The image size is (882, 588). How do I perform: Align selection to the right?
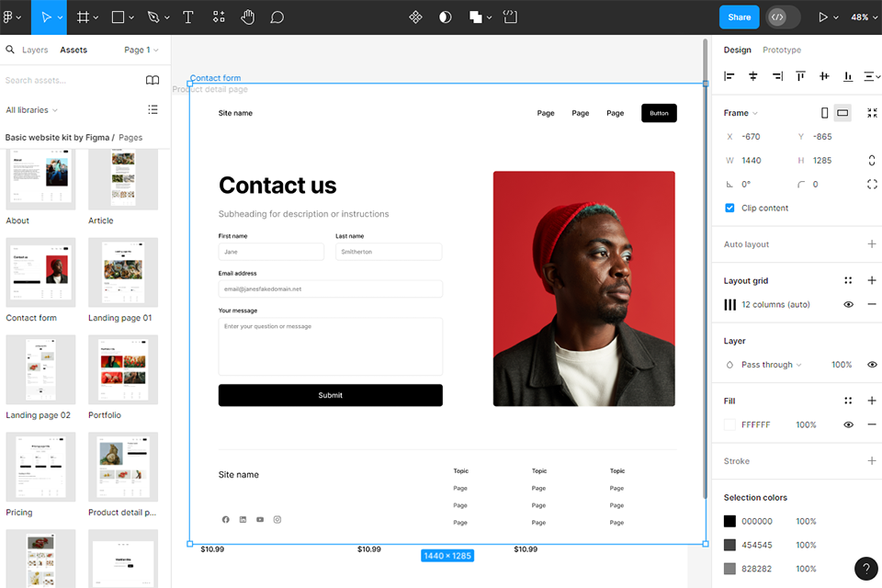[x=777, y=76]
